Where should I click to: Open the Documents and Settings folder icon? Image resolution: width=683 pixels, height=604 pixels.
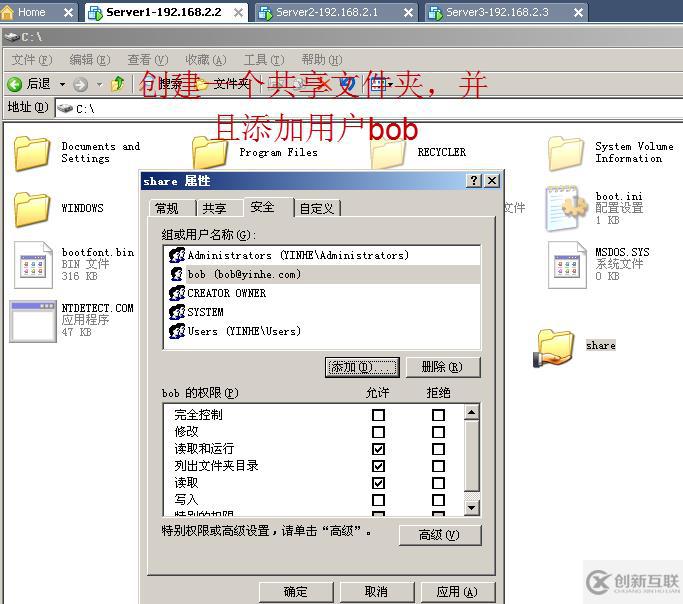pos(31,153)
